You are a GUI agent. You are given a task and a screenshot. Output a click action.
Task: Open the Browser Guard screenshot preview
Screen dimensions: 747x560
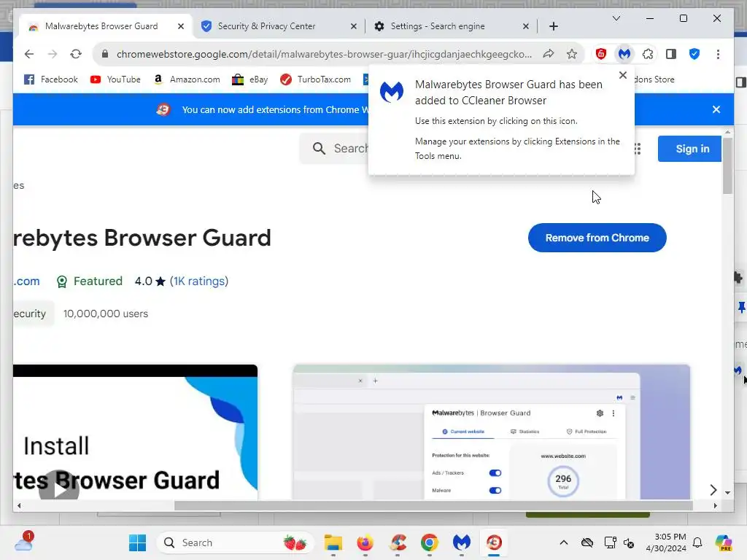click(x=491, y=432)
